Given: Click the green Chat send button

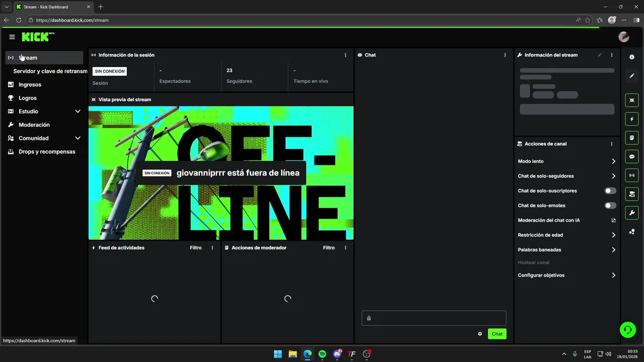Looking at the screenshot, I should (x=497, y=334).
